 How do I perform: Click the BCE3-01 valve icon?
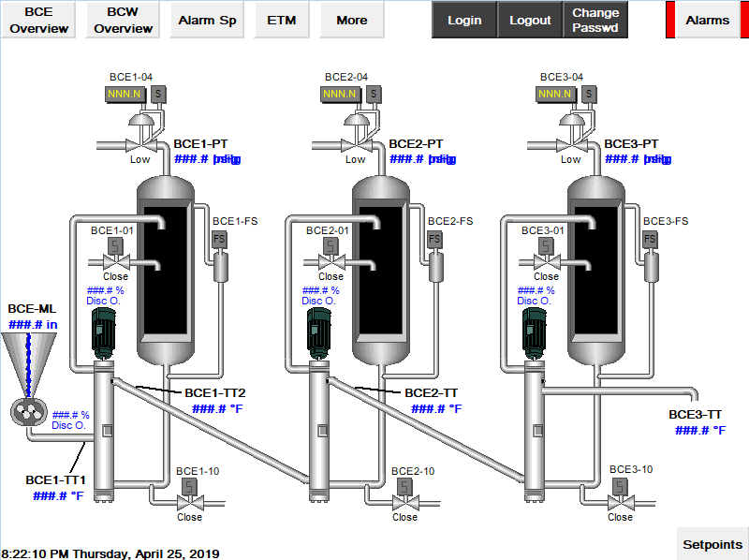(547, 255)
